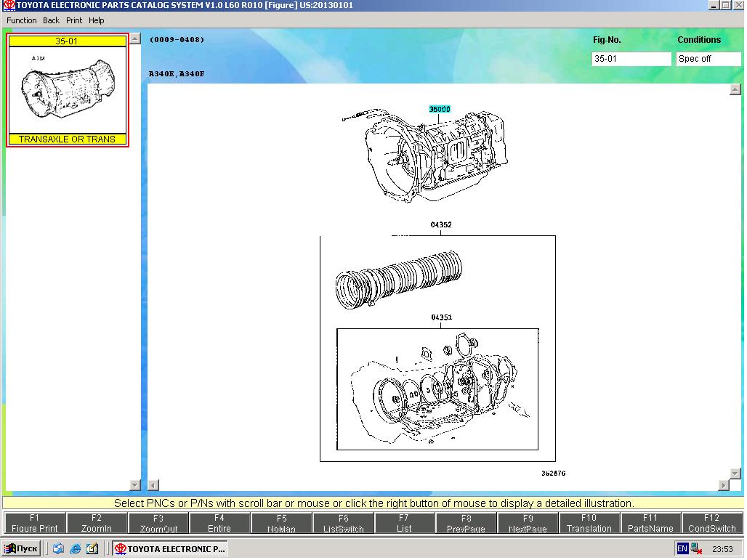Click the F10 Translation button
Screen dimensions: 747x560
coord(589,523)
